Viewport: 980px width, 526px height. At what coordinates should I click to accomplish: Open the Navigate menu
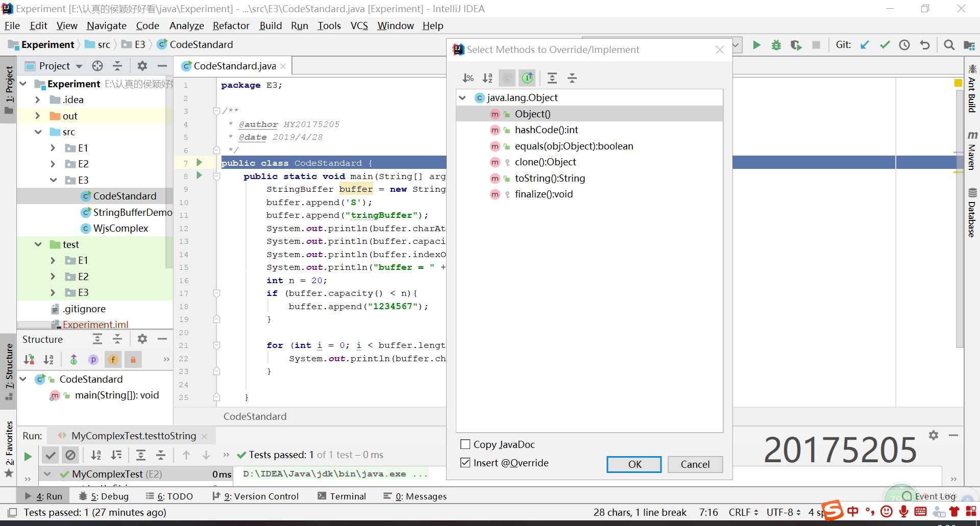107,26
